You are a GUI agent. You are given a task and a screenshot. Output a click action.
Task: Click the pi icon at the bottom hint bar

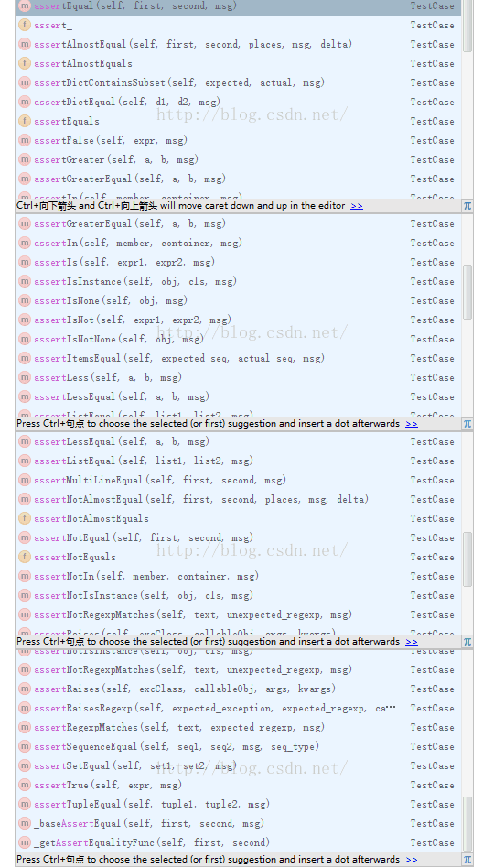pyautogui.click(x=467, y=859)
